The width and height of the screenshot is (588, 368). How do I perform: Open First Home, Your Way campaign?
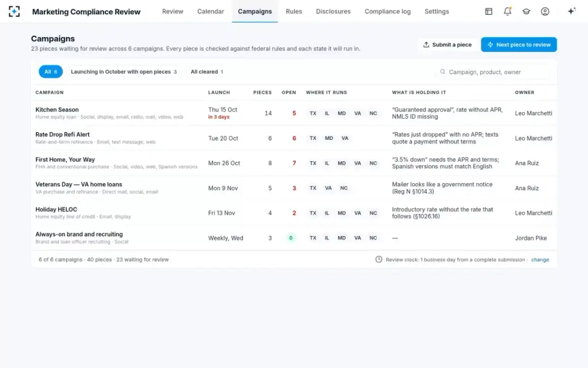click(65, 159)
